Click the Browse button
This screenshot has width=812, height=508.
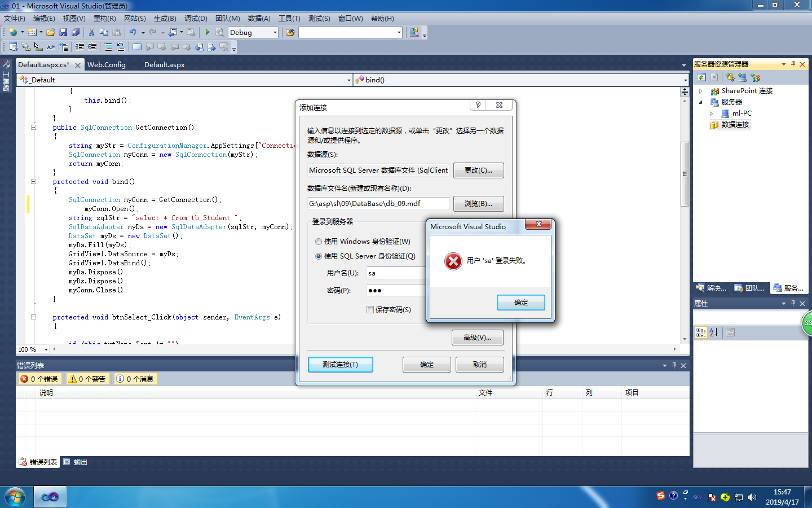coord(478,204)
